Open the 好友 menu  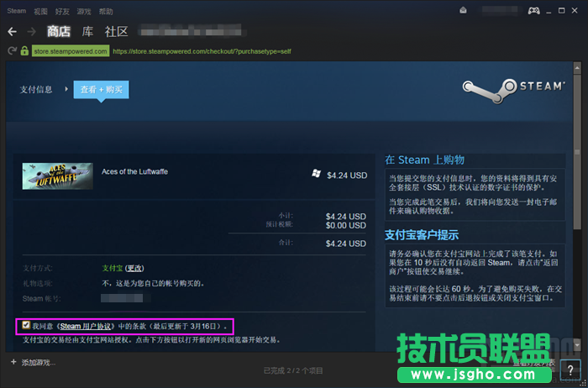click(62, 11)
